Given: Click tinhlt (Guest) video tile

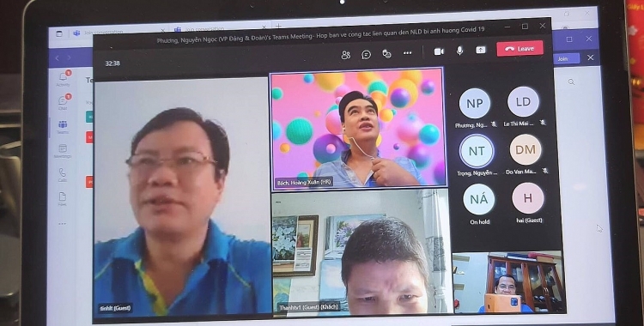Looking at the screenshot, I should tap(182, 197).
